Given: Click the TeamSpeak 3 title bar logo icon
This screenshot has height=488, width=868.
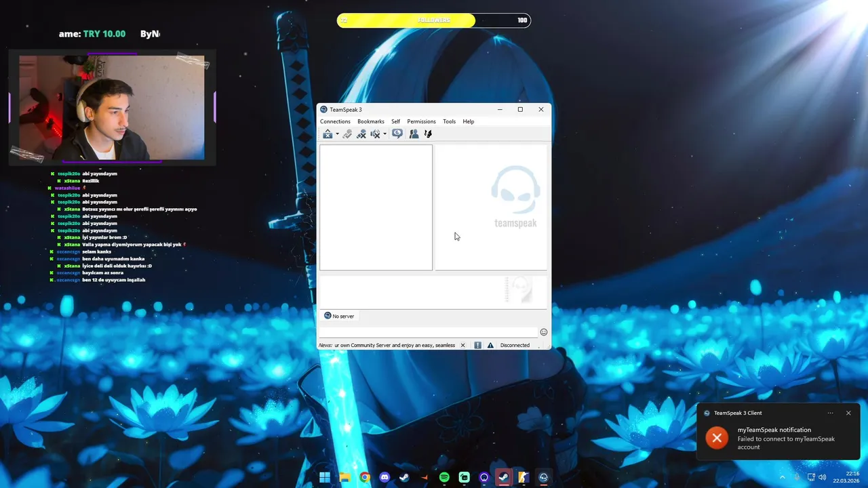Looking at the screenshot, I should pyautogui.click(x=323, y=110).
